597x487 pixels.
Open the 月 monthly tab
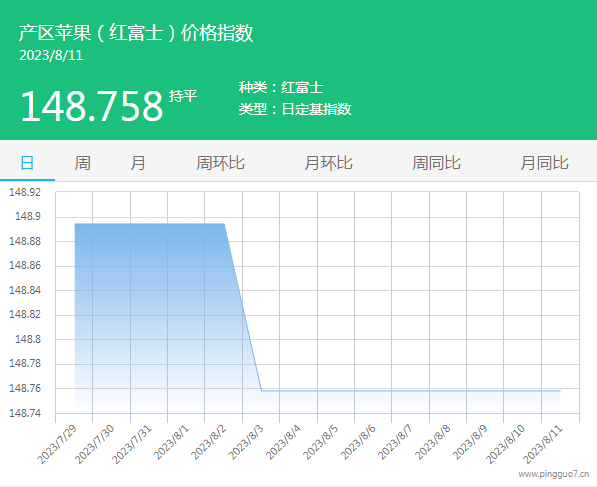coord(137,163)
